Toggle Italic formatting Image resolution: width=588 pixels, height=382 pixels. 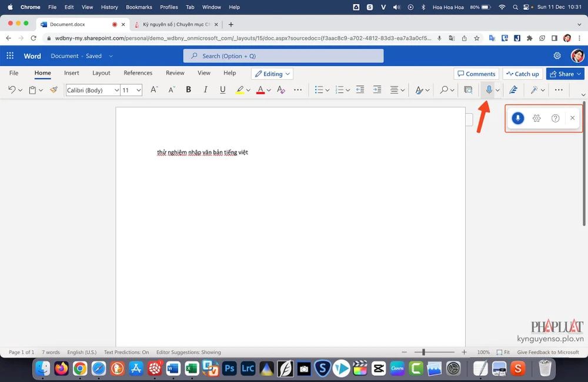[205, 90]
